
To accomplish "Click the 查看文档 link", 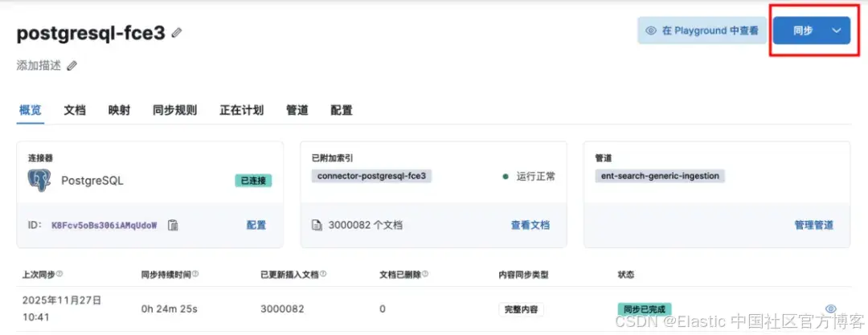I will (x=530, y=225).
